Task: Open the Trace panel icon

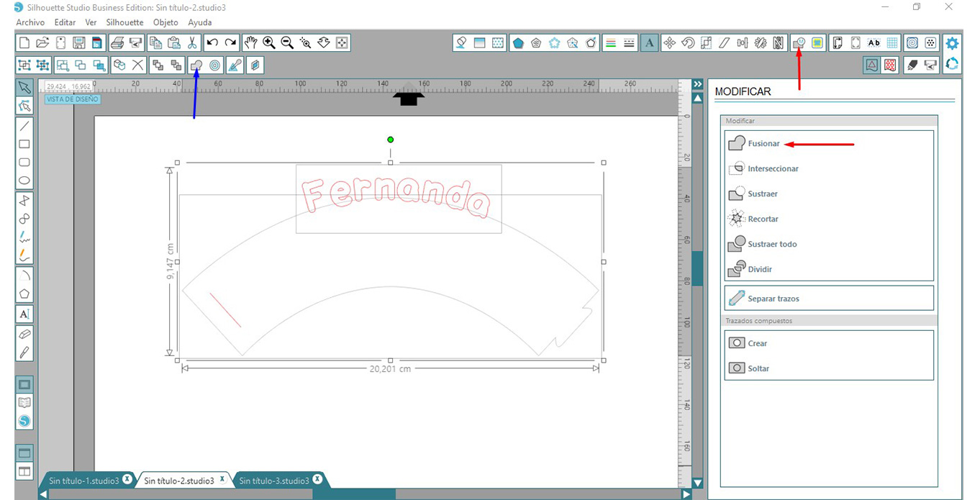Action: [x=817, y=42]
